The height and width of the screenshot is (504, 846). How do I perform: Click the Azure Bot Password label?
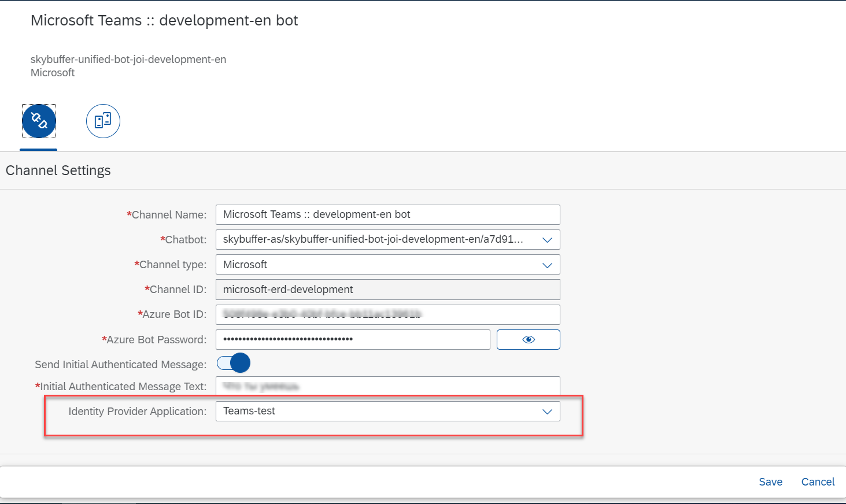pos(154,340)
